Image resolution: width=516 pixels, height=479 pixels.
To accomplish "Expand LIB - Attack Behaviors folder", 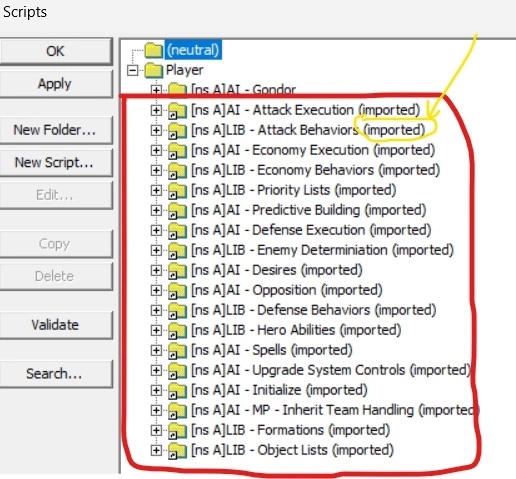I will 156,130.
